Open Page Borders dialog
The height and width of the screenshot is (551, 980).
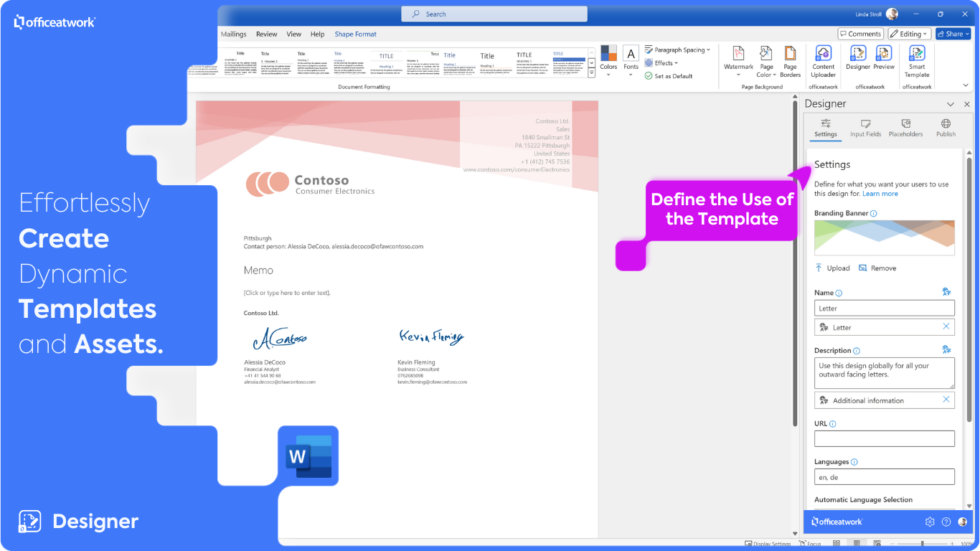click(790, 62)
